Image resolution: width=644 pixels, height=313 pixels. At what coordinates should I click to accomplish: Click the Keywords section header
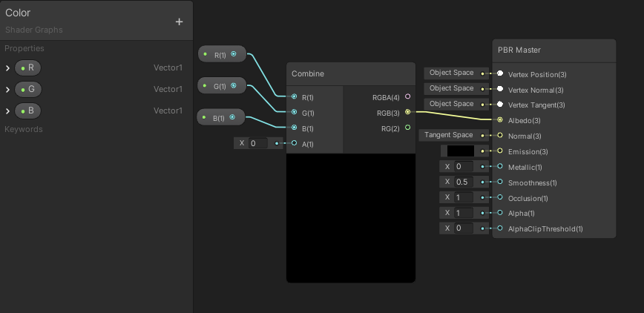point(24,129)
